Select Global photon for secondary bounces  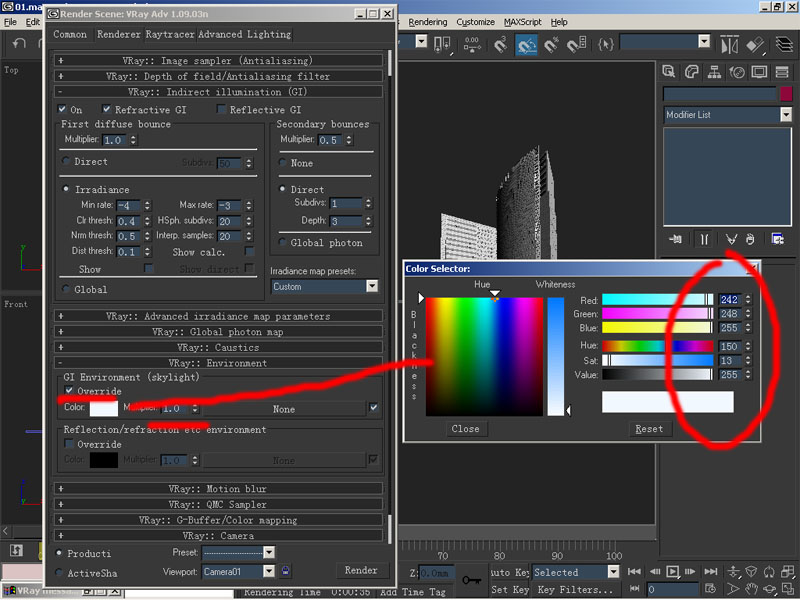(282, 242)
